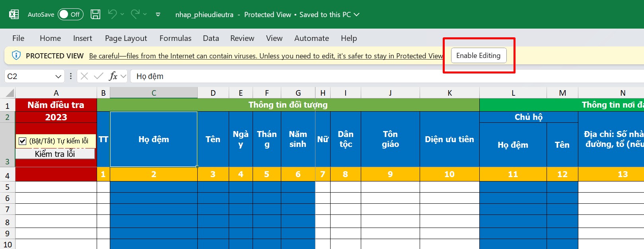Open the Formulas ribbon tab
644x249 pixels.
point(175,39)
